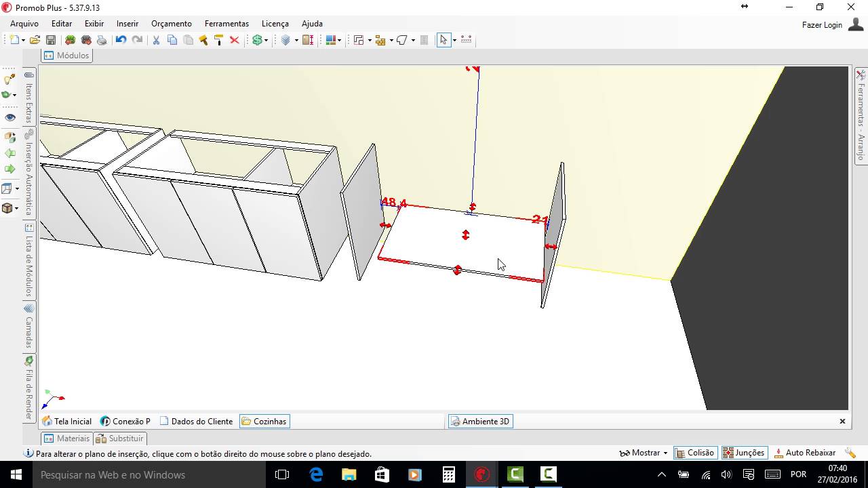Open the Ambiente 3D tab
Image resolution: width=868 pixels, height=488 pixels.
click(x=480, y=422)
